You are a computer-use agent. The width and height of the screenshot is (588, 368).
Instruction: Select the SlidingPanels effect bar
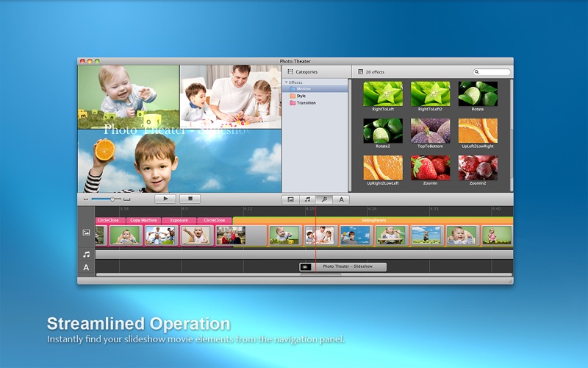[x=373, y=220]
